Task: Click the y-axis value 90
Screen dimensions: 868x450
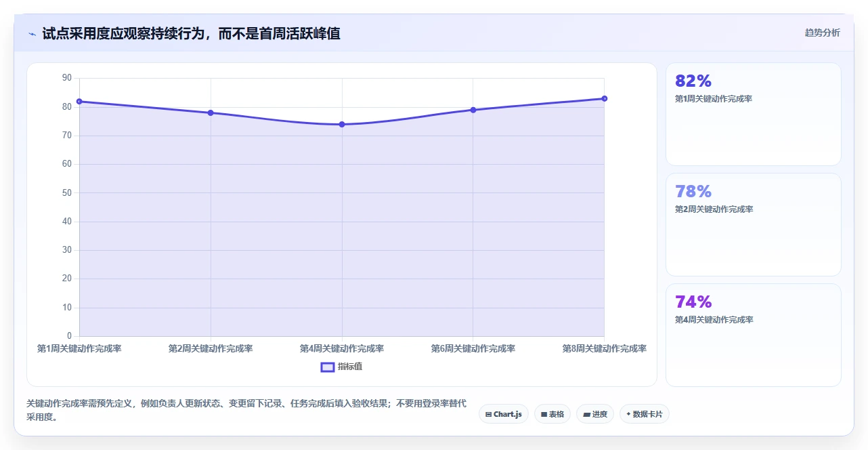Action: tap(66, 78)
